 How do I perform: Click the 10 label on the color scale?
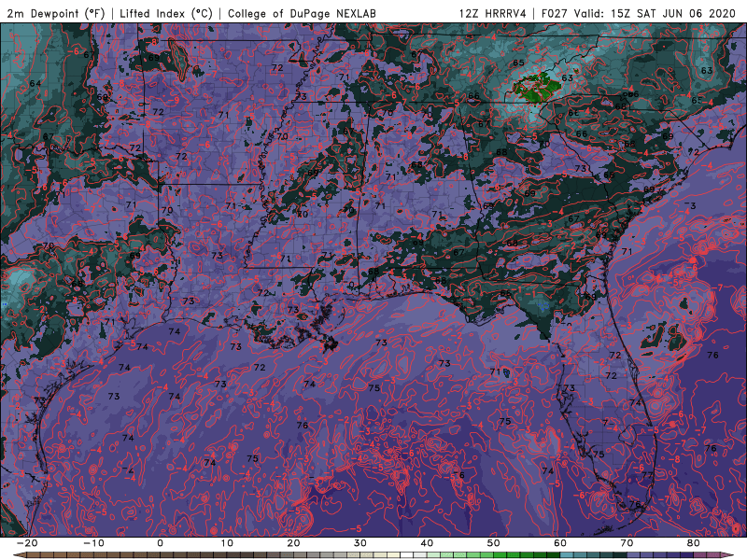point(227,543)
